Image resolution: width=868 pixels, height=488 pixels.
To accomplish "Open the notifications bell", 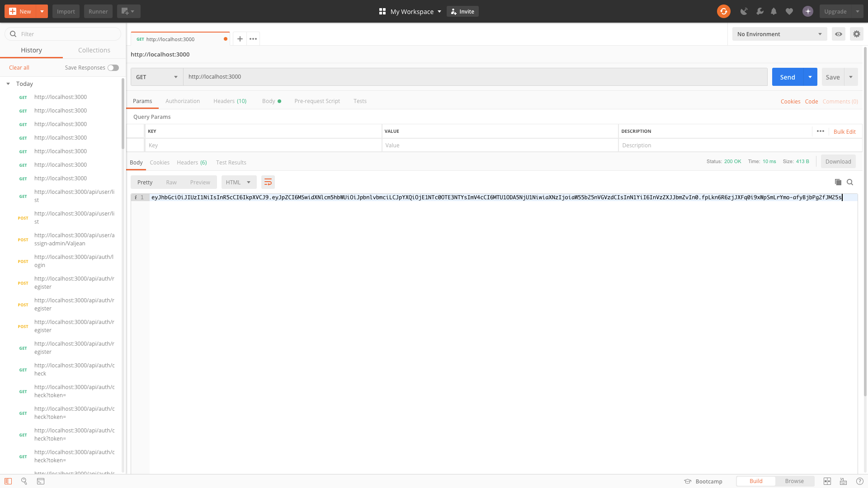I will tap(774, 11).
